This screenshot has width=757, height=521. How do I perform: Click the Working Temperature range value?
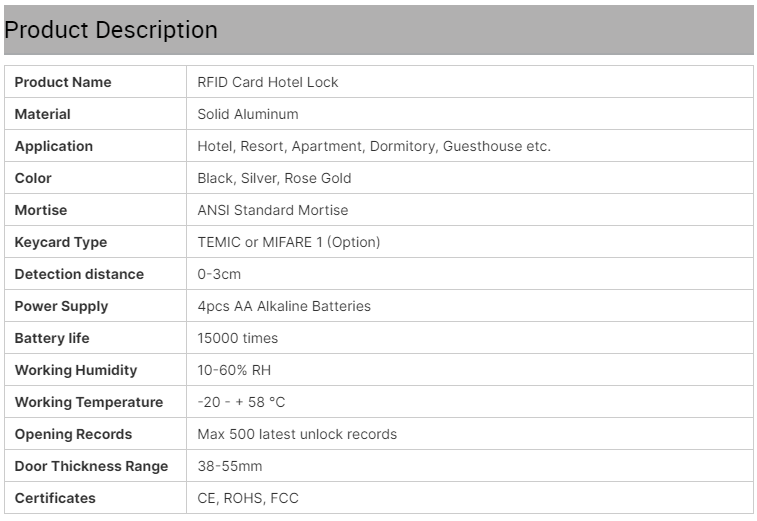click(x=241, y=402)
